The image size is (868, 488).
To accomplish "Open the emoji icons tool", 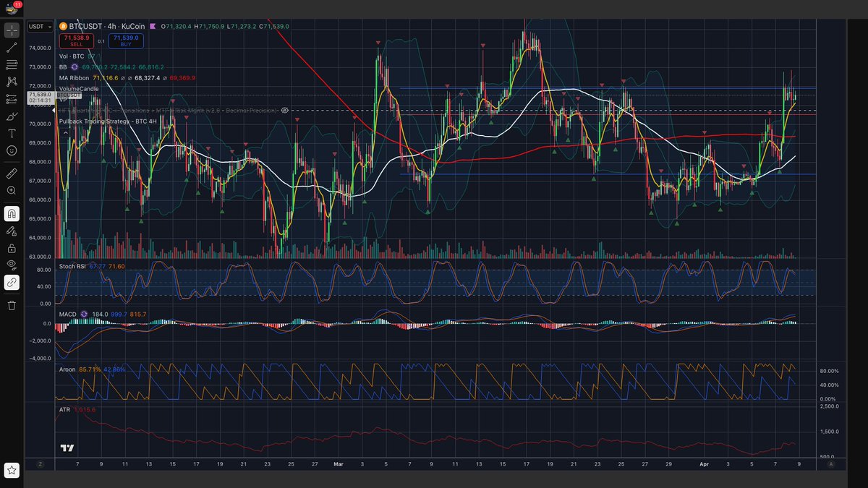I will click(12, 150).
